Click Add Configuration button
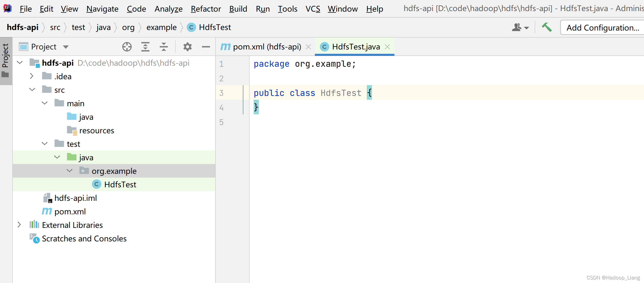The image size is (644, 283). (x=603, y=28)
